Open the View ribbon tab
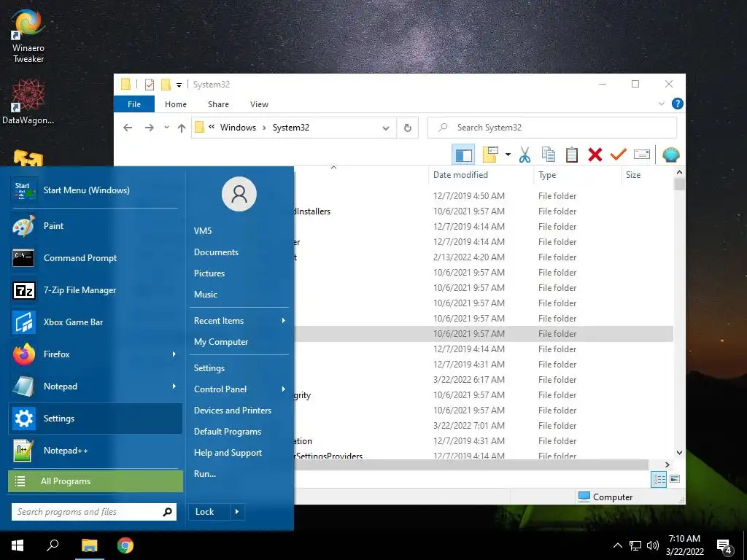Screen dimensions: 747x560 (259, 104)
